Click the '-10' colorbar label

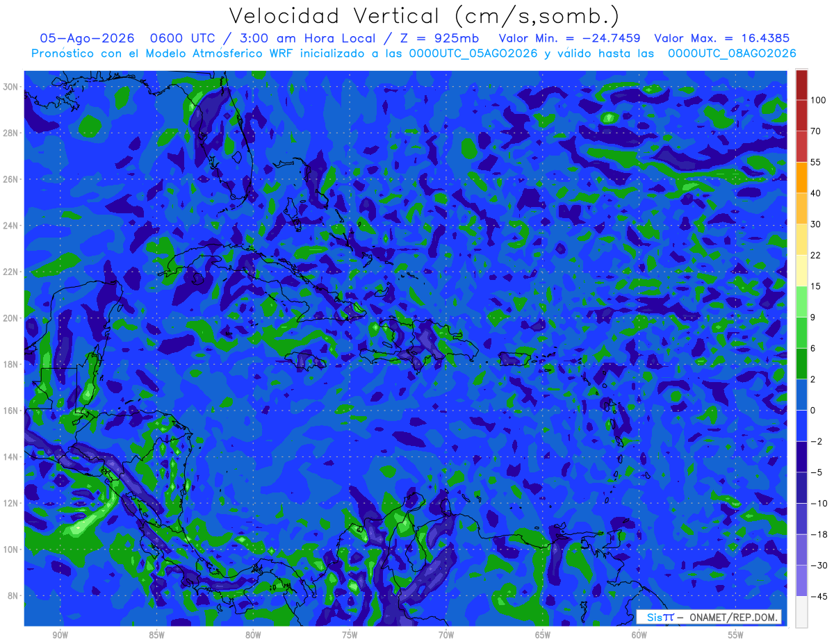click(818, 504)
